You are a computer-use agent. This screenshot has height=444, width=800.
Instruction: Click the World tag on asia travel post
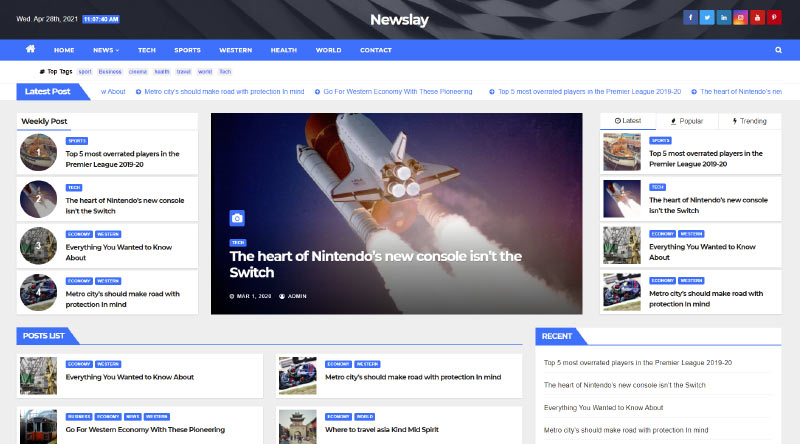coord(365,416)
